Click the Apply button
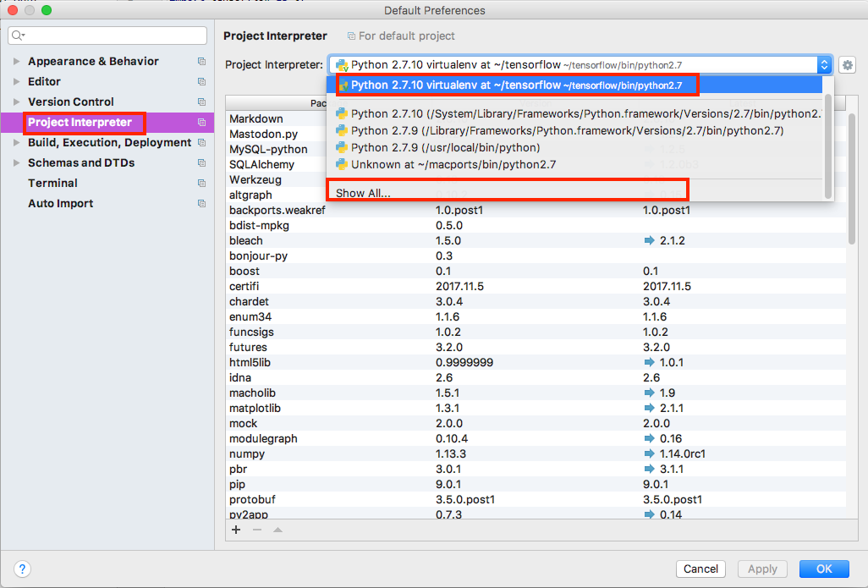This screenshot has height=588, width=868. tap(762, 569)
